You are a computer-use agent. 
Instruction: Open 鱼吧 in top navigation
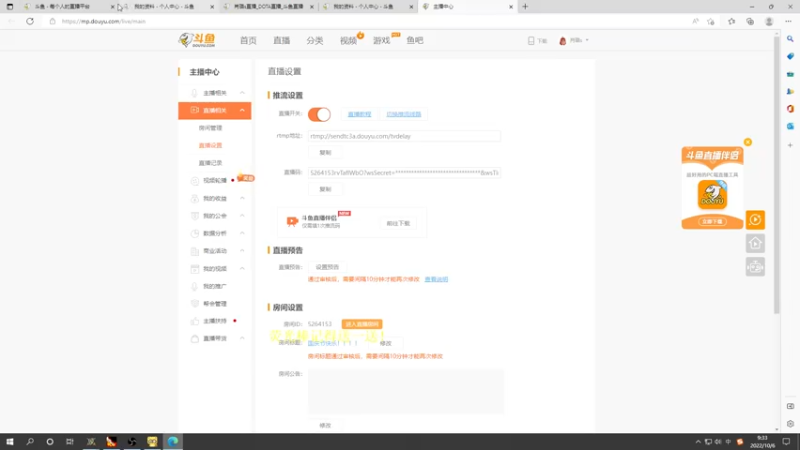tap(415, 40)
